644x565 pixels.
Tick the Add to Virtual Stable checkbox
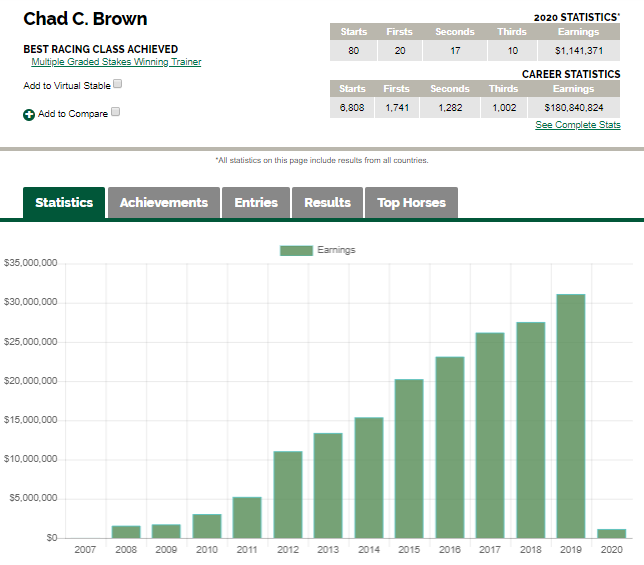click(x=117, y=84)
